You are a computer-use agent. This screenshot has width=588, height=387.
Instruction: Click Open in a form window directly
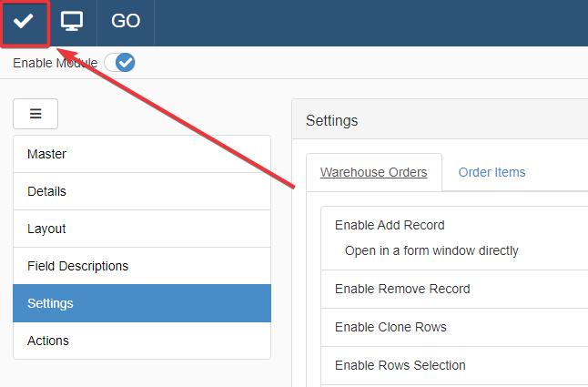tap(431, 250)
